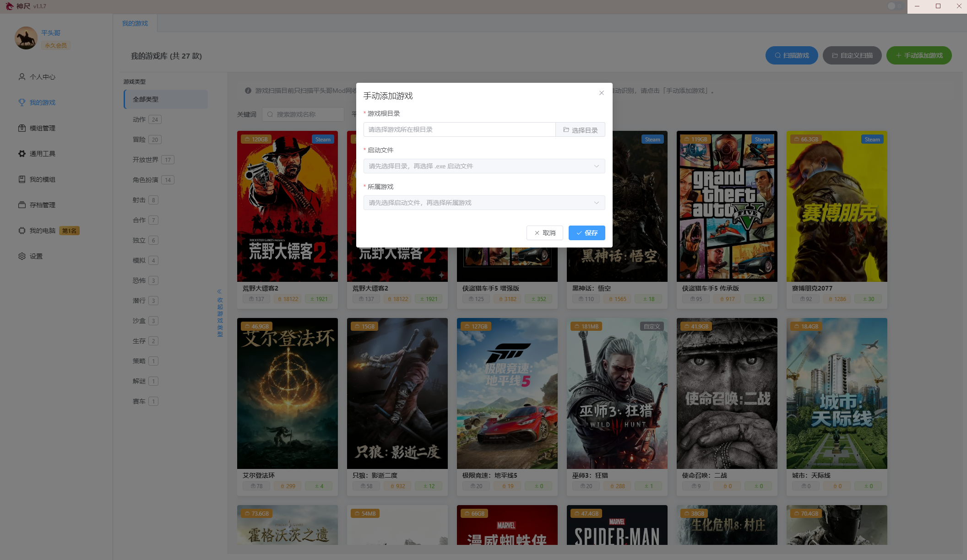The image size is (967, 560).
Task: Click the 30 downloads stat for 赛博朋克2077
Action: 868,299
